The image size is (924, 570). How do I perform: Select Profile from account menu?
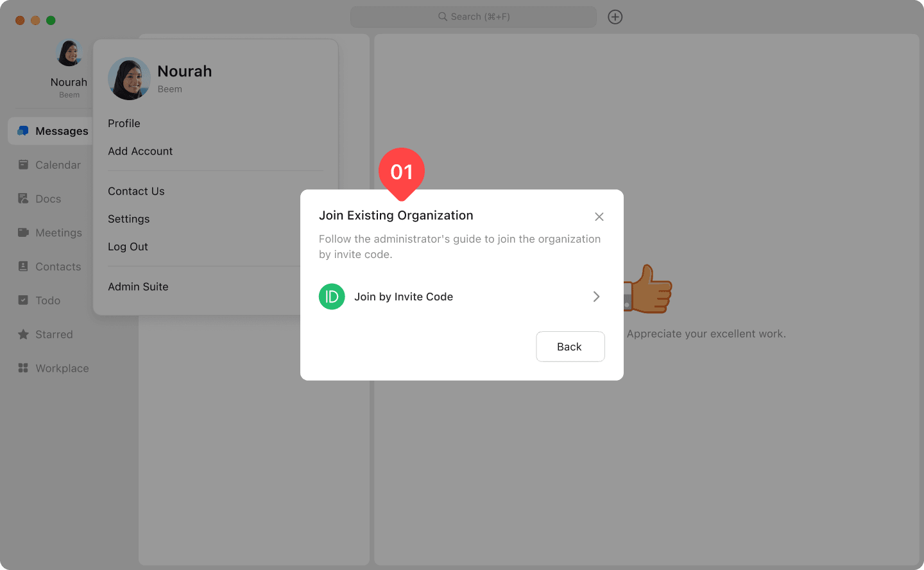pos(124,123)
